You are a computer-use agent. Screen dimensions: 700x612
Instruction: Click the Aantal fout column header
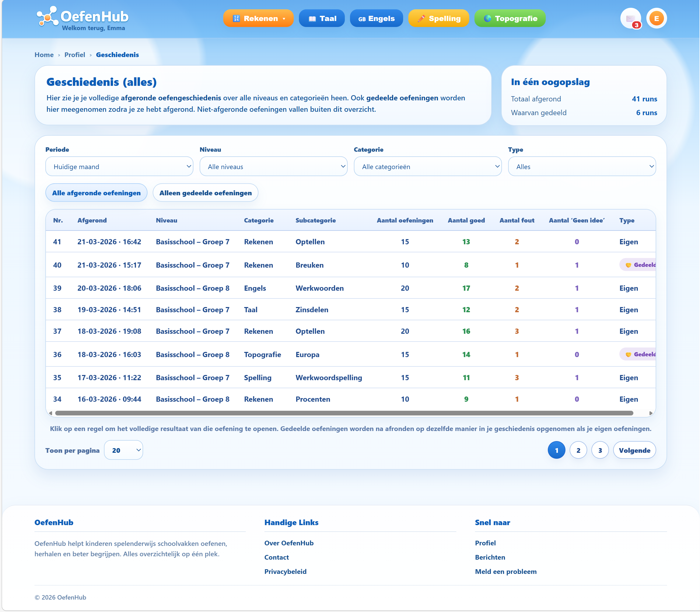(x=517, y=220)
